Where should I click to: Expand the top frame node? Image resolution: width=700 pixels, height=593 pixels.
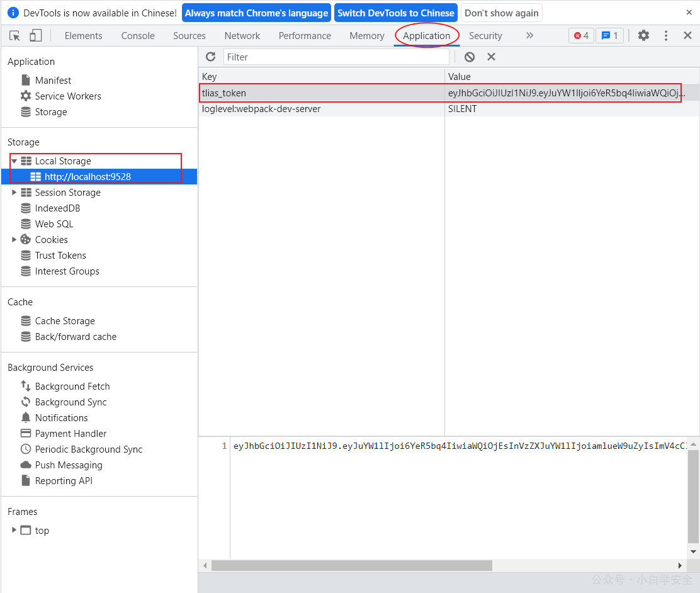click(x=14, y=530)
